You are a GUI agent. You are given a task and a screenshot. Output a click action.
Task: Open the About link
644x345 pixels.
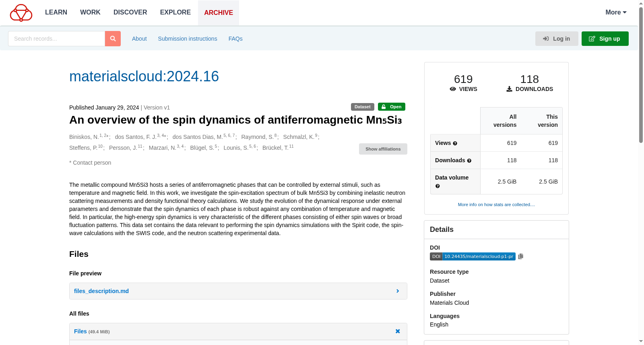coord(139,39)
